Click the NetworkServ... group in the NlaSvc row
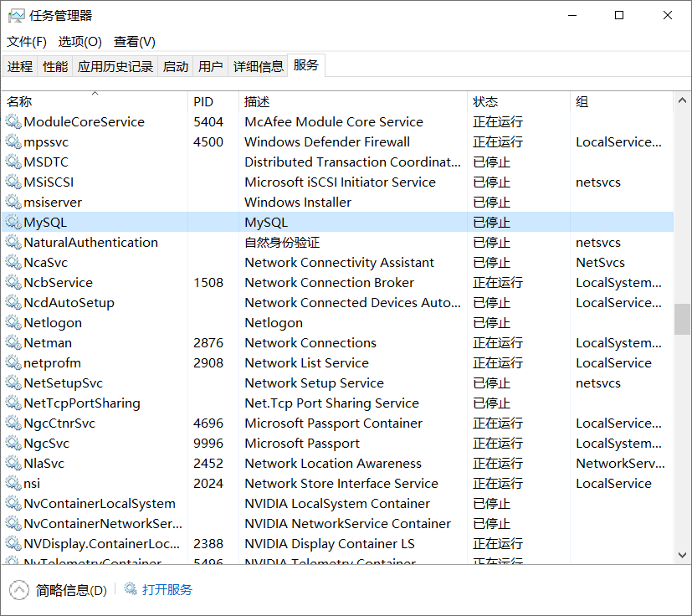The image size is (692, 616). tap(620, 463)
